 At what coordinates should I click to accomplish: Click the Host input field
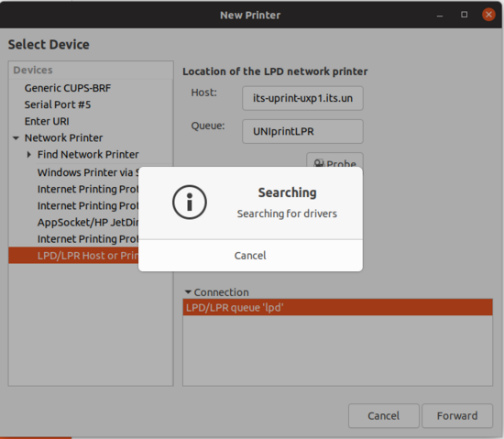[302, 98]
